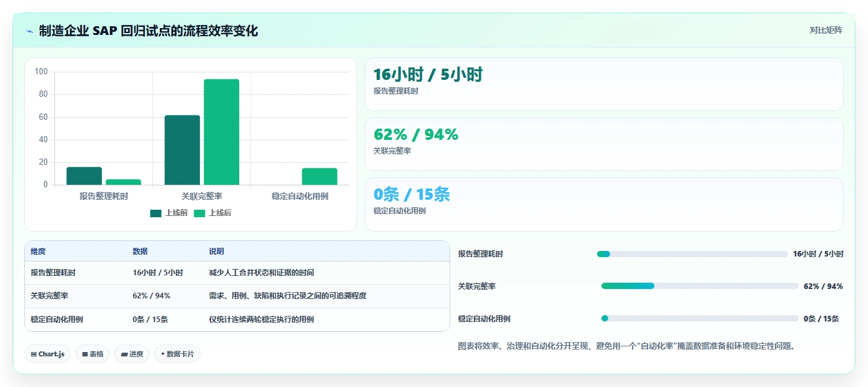Click table cell 16小时 / 5小时
This screenshot has width=868, height=387.
point(157,273)
